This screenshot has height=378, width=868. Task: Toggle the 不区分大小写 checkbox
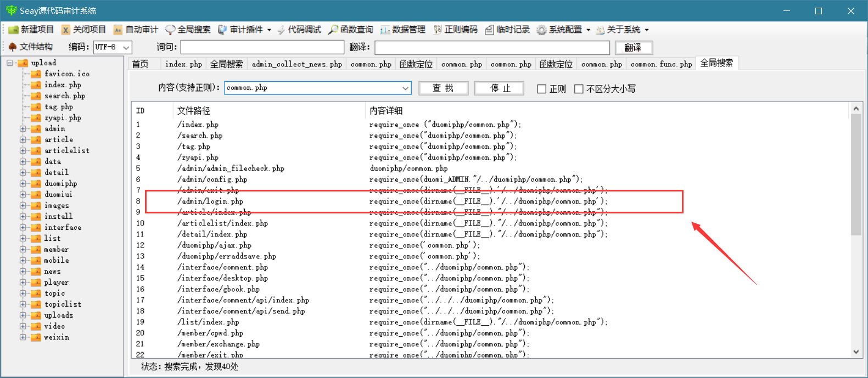[x=579, y=89]
